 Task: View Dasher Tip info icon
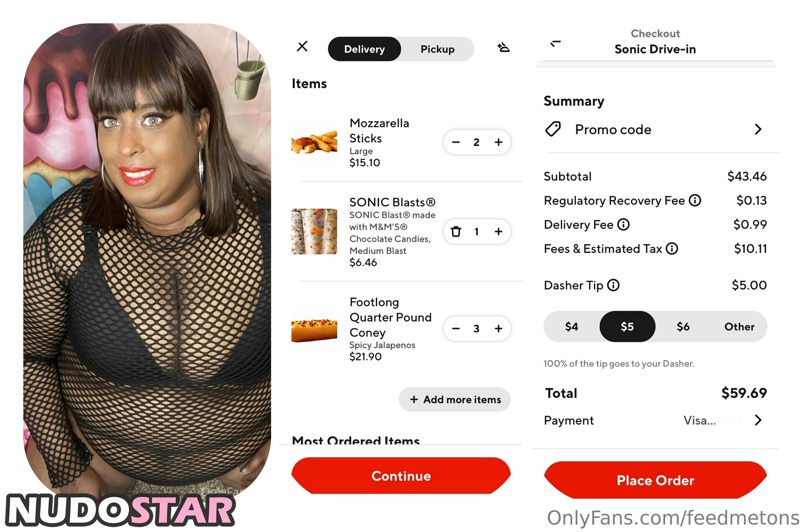[614, 285]
